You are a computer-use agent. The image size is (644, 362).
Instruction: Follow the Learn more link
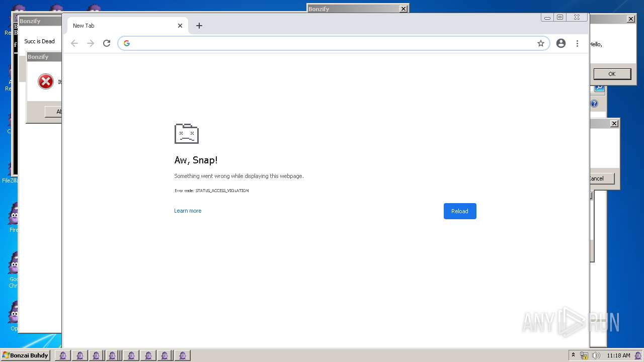coord(188,211)
